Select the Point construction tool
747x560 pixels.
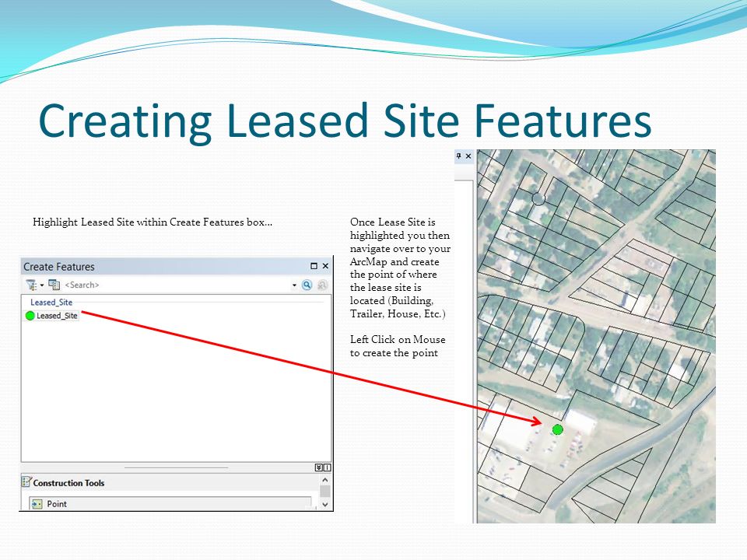(170, 504)
